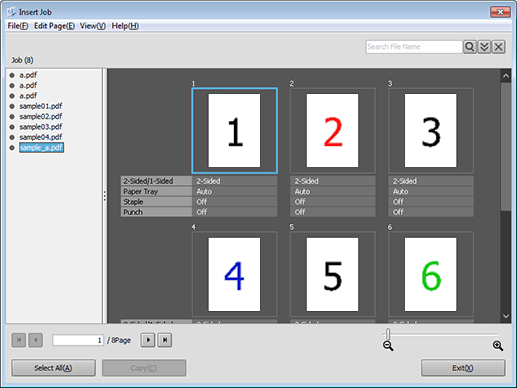Image resolution: width=517 pixels, height=388 pixels.
Task: Go to the first page
Action: pos(19,340)
